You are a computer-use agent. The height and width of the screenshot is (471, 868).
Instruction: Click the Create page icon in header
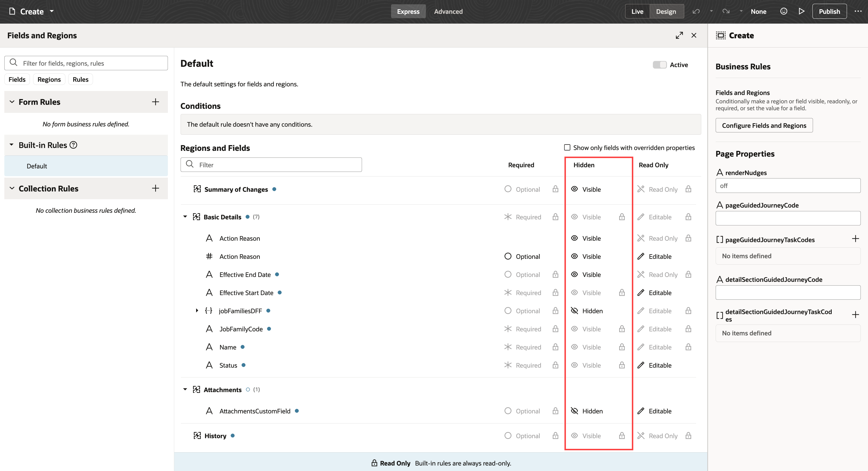[12, 12]
